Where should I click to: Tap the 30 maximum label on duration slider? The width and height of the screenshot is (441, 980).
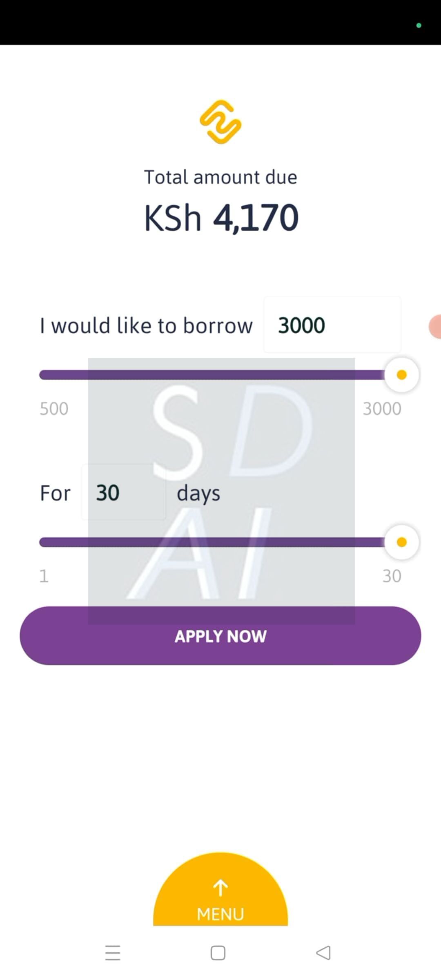(x=391, y=576)
